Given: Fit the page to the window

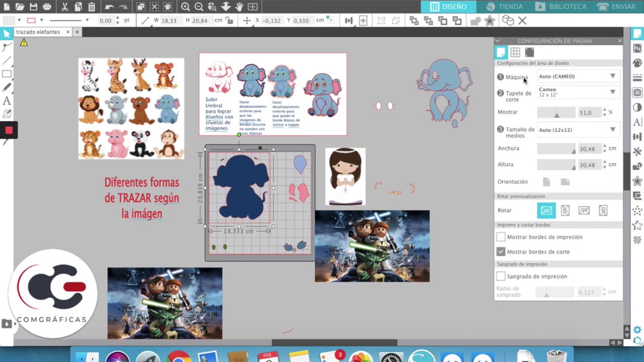Looking at the screenshot, I should (253, 7).
